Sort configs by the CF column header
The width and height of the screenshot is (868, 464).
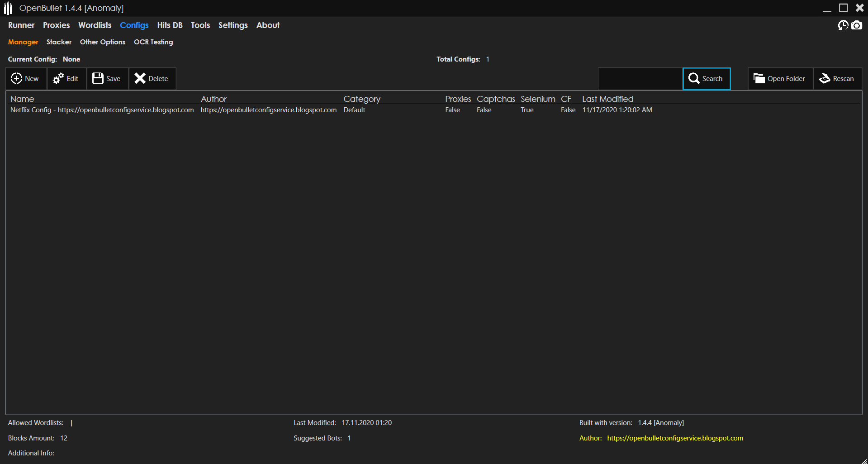click(566, 99)
